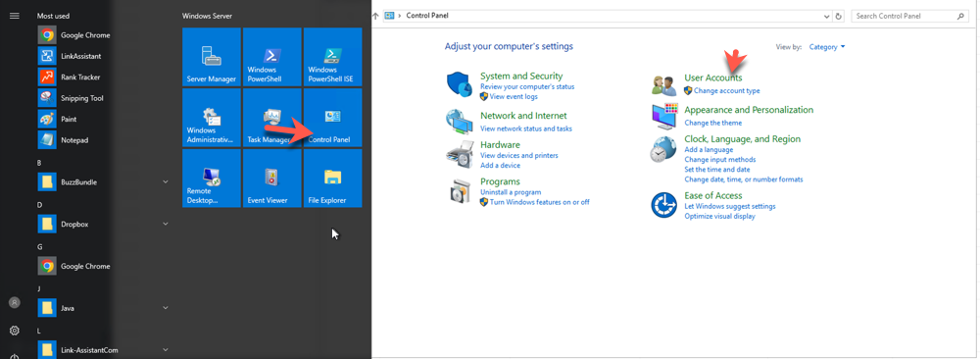Viewport: 980px width, 359px height.
Task: Click the Control Panel address bar path
Action: pos(427,16)
